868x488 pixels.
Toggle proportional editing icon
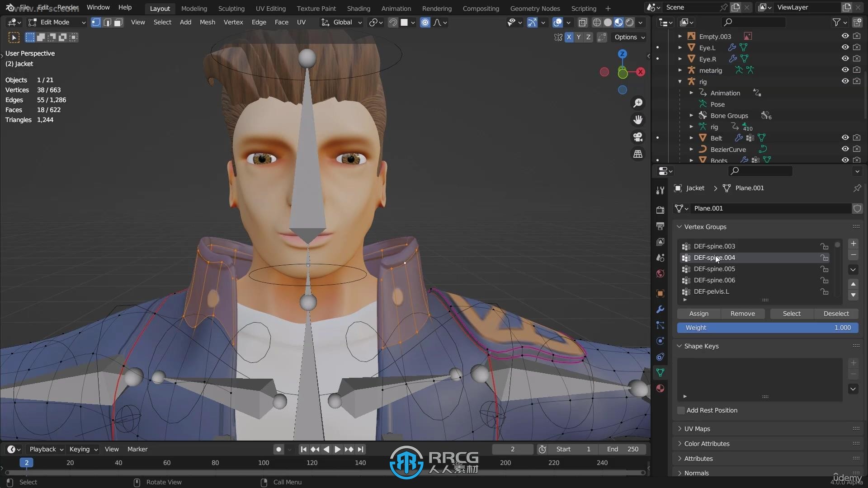click(425, 22)
